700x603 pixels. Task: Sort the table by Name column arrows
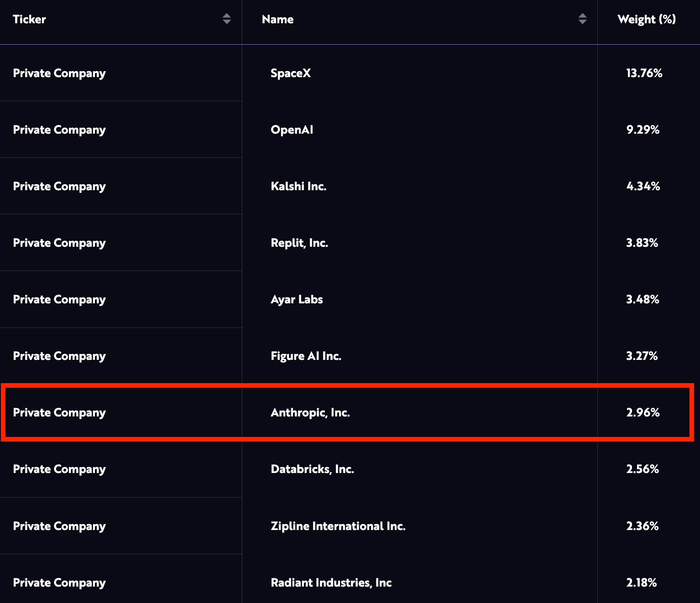pyautogui.click(x=582, y=19)
